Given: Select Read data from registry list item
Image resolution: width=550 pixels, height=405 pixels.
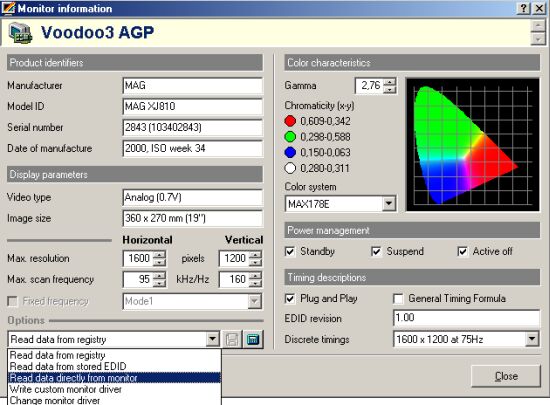Looking at the screenshot, I should tap(114, 355).
